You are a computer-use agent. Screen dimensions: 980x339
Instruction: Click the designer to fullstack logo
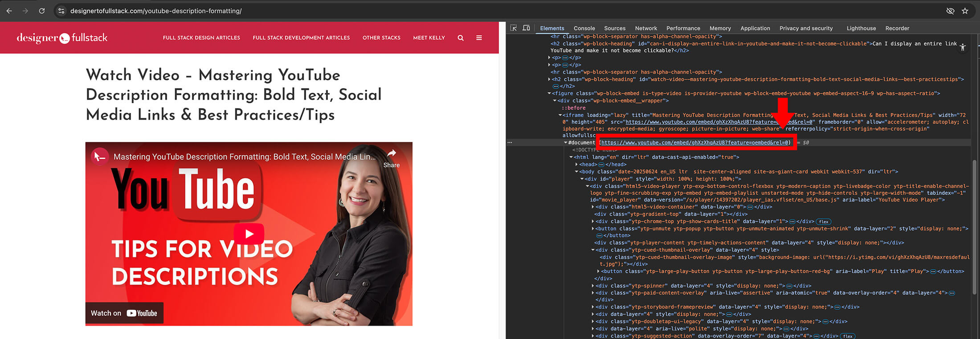[62, 38]
